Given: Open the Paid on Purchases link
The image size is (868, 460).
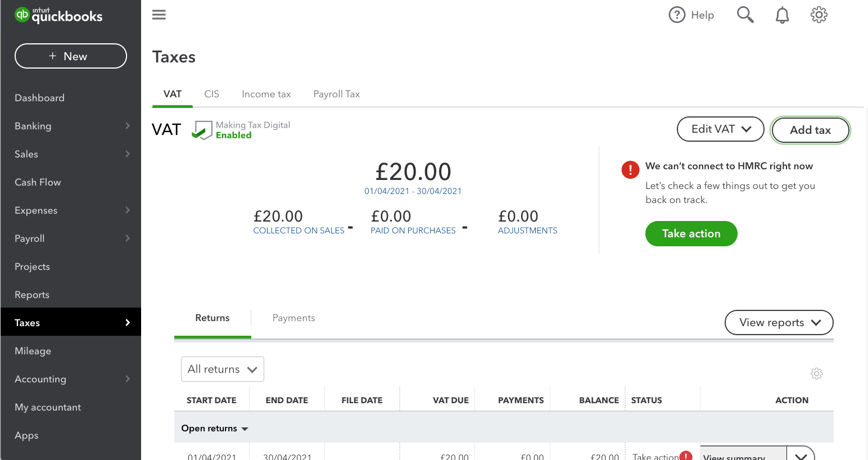Looking at the screenshot, I should [413, 231].
